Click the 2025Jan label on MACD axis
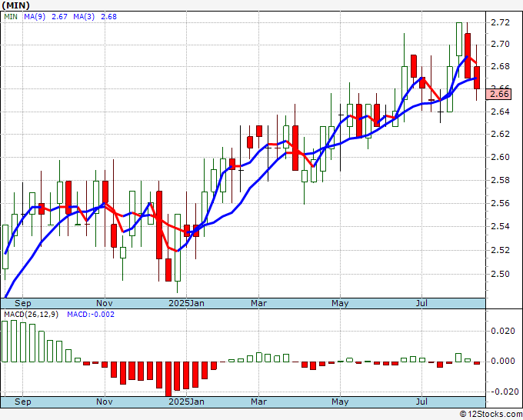The width and height of the screenshot is (523, 420). click(186, 402)
